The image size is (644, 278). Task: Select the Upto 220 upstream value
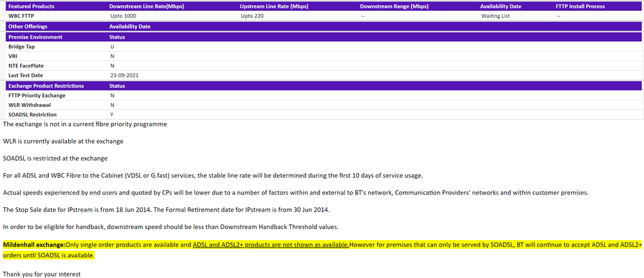click(x=252, y=16)
